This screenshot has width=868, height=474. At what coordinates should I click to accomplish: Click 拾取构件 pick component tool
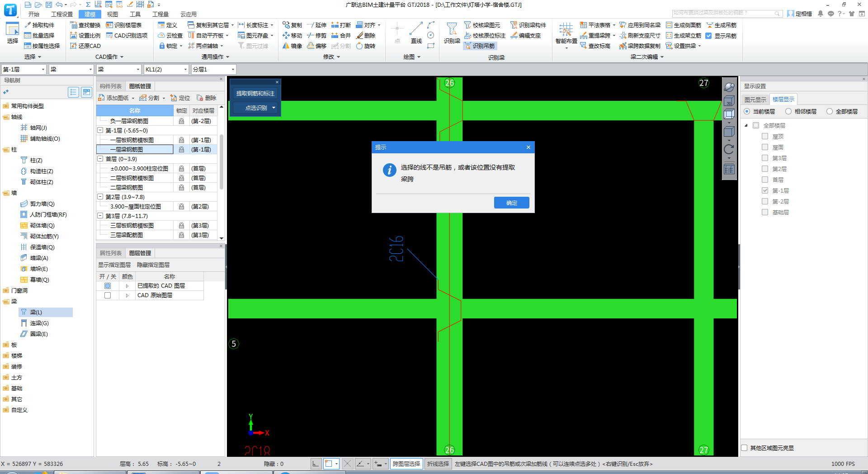pyautogui.click(x=39, y=25)
